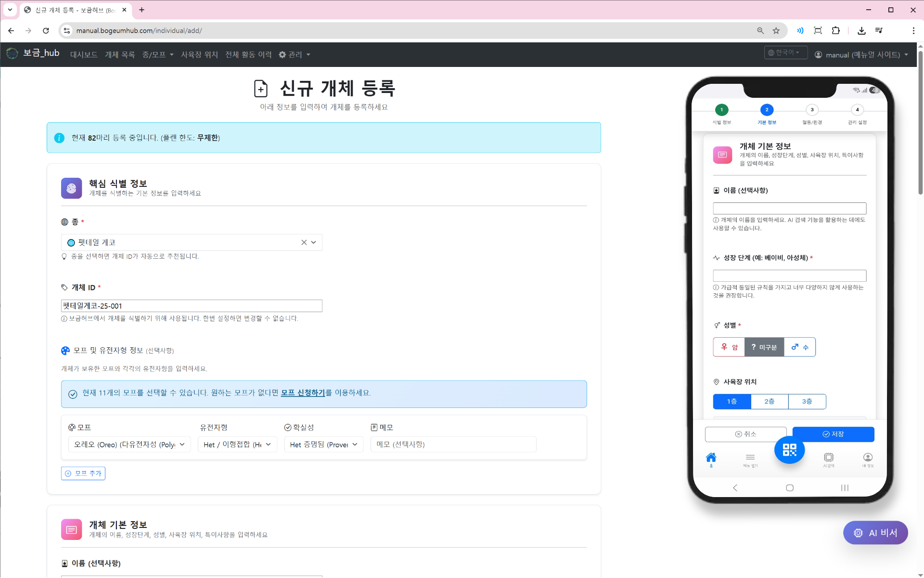Image resolution: width=924 pixels, height=578 pixels.
Task: Select 2층 as the 사육장 위치
Action: [769, 401]
